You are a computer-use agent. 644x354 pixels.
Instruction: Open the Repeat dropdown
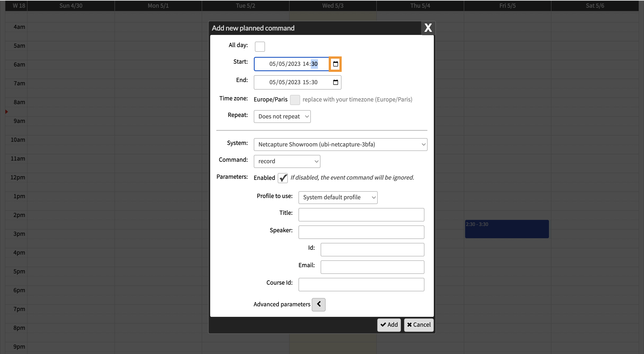pos(282,116)
